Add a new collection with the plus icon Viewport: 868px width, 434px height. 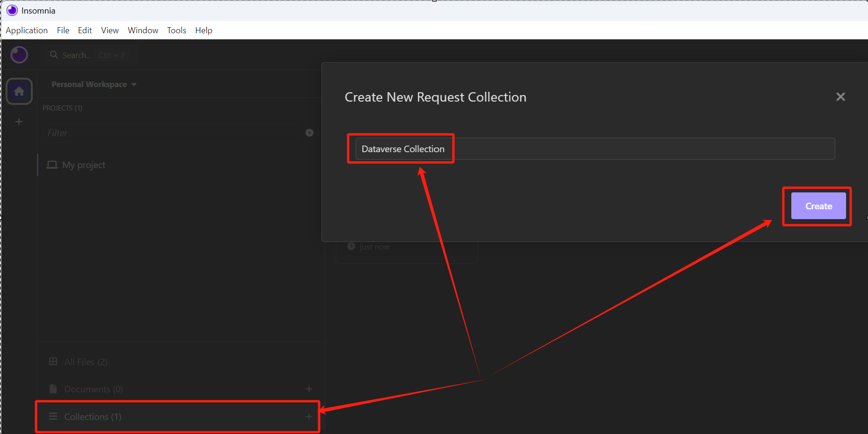click(309, 417)
